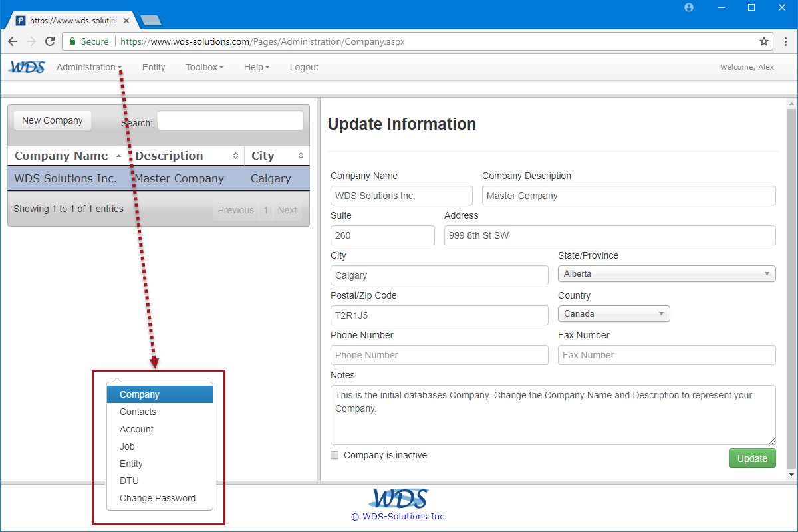
Task: Click the form panel scrollbar down arrow
Action: 791,475
